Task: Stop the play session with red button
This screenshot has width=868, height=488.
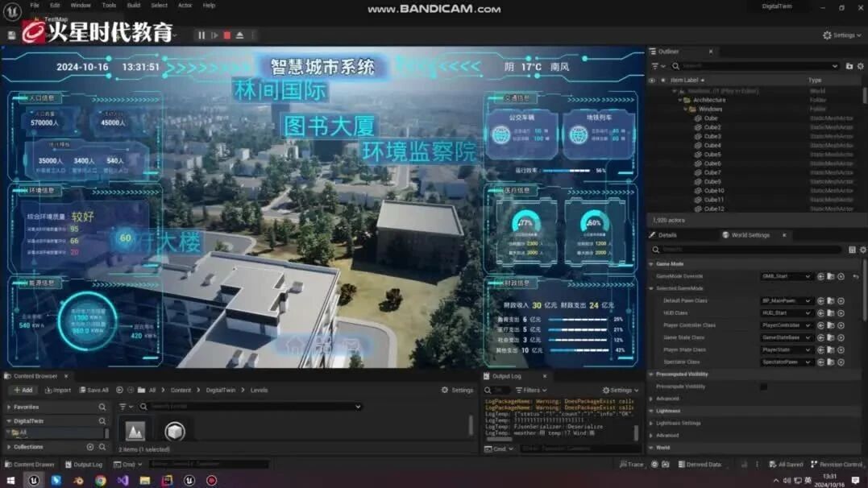Action: (227, 35)
